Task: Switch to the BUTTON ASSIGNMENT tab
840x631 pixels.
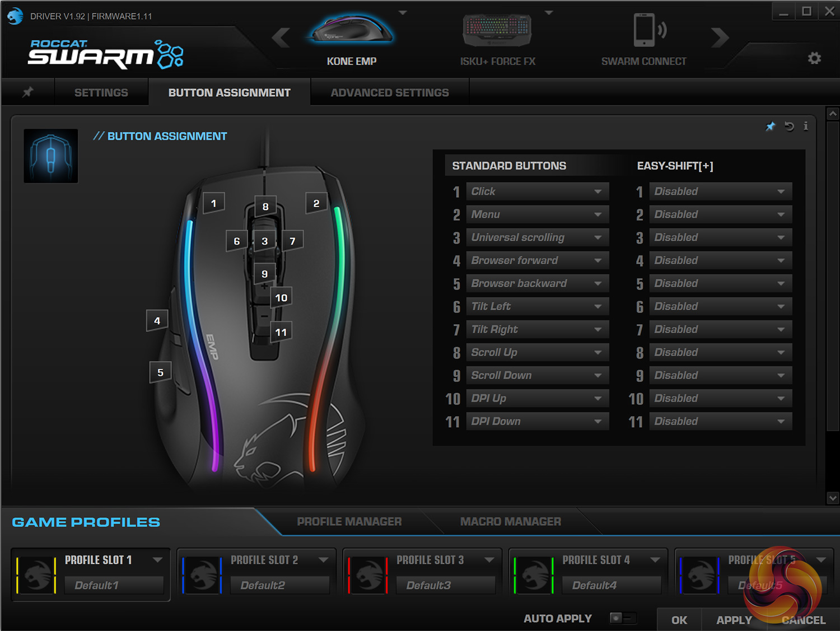Action: [x=230, y=92]
